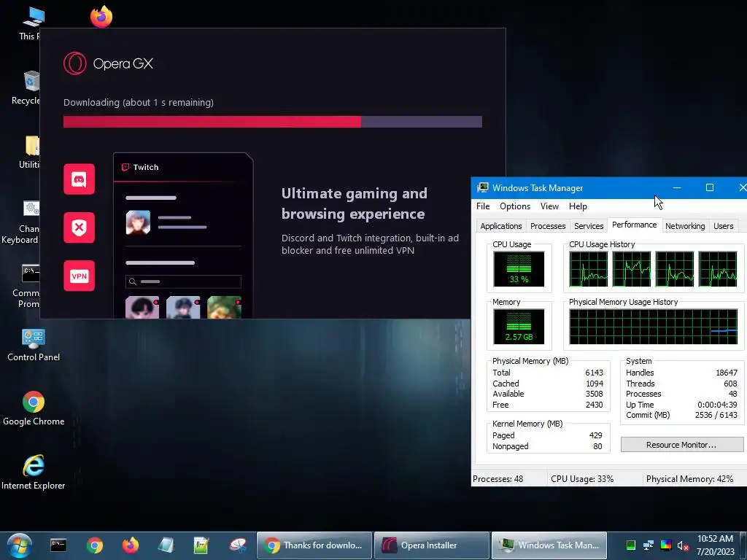Click the Up Time value 0:00:04:39
747x560 pixels.
click(717, 405)
